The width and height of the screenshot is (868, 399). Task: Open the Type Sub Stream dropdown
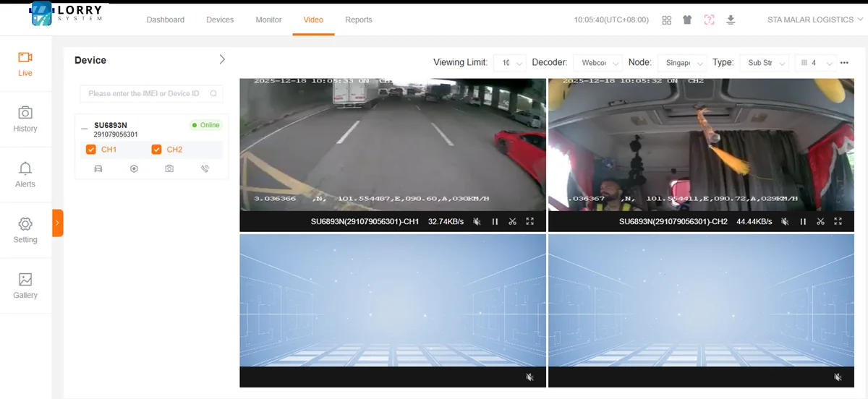coord(764,63)
